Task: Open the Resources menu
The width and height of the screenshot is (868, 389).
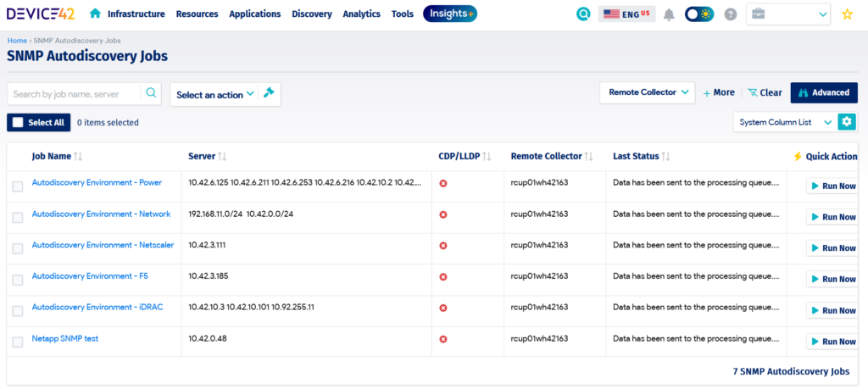Action: [197, 14]
